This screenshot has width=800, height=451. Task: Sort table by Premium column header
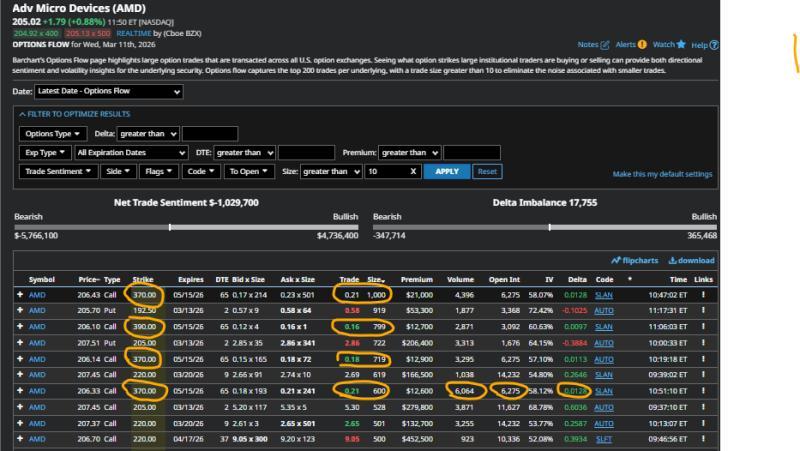pyautogui.click(x=416, y=280)
